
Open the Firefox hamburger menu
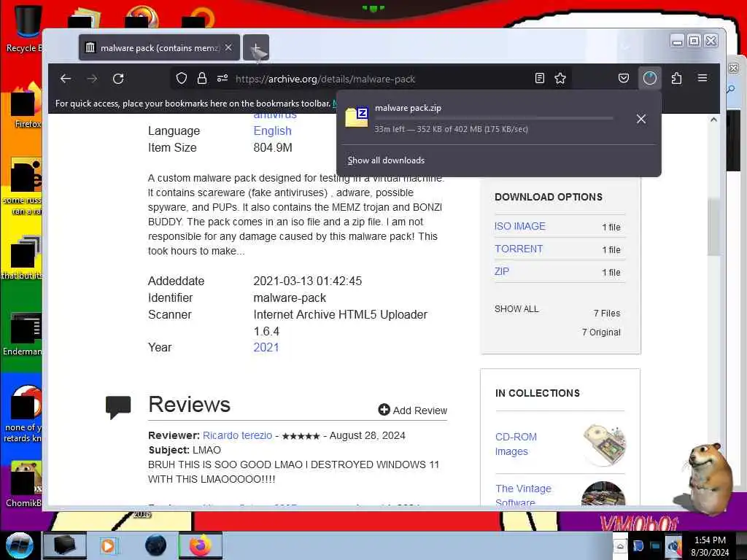(703, 77)
